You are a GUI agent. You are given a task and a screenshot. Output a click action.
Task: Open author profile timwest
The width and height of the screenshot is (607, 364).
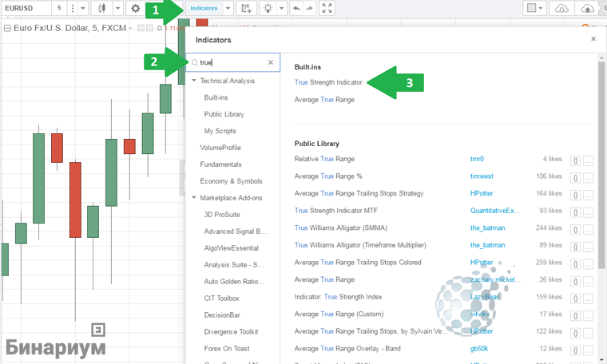pyautogui.click(x=482, y=176)
